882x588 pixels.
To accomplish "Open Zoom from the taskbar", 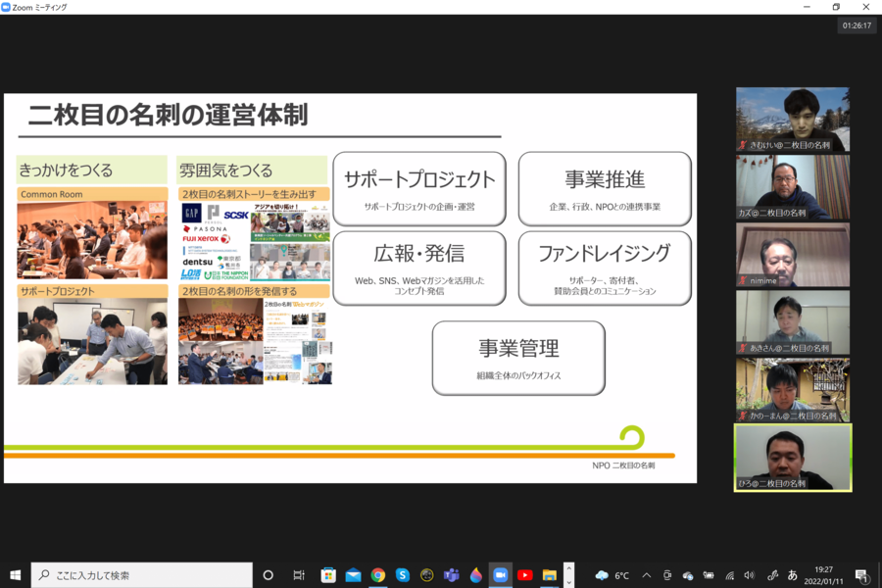I will (x=501, y=575).
